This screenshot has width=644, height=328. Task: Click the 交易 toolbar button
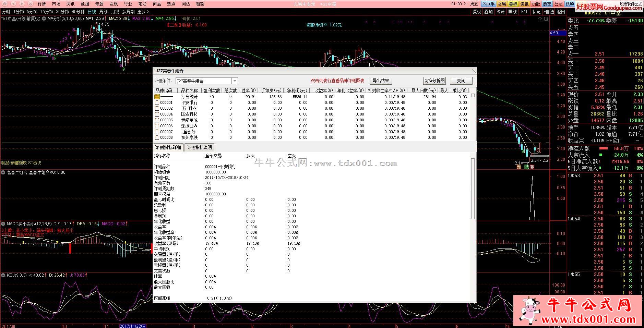502,4
